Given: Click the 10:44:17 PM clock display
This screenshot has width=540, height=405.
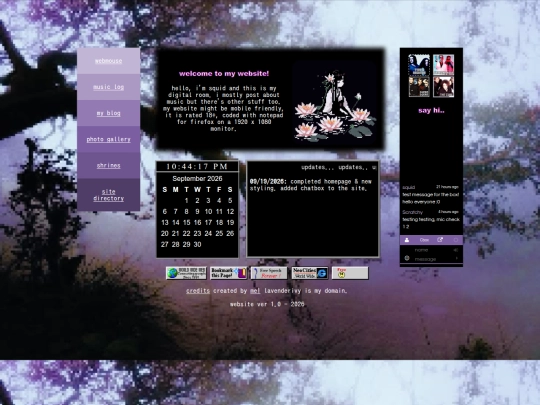Looking at the screenshot, I should [x=197, y=167].
